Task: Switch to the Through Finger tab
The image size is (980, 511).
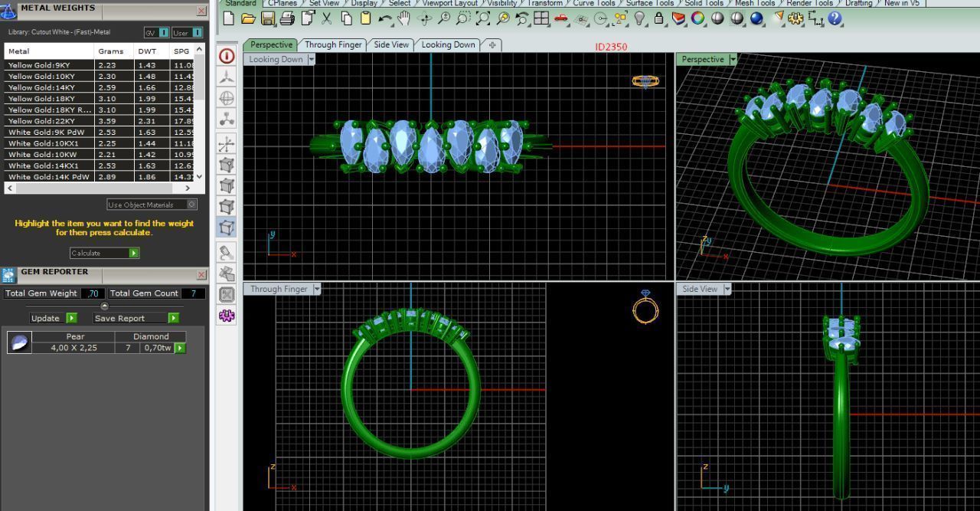Action: tap(333, 44)
